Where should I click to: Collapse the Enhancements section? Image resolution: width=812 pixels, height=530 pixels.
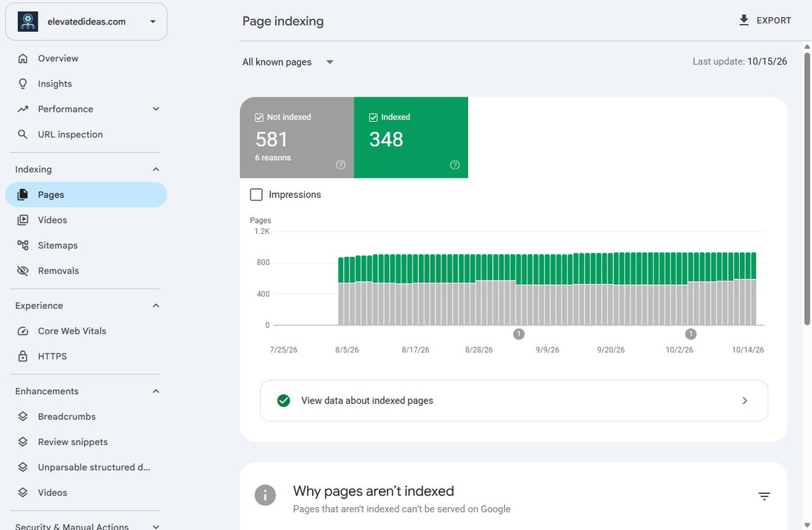(x=156, y=391)
